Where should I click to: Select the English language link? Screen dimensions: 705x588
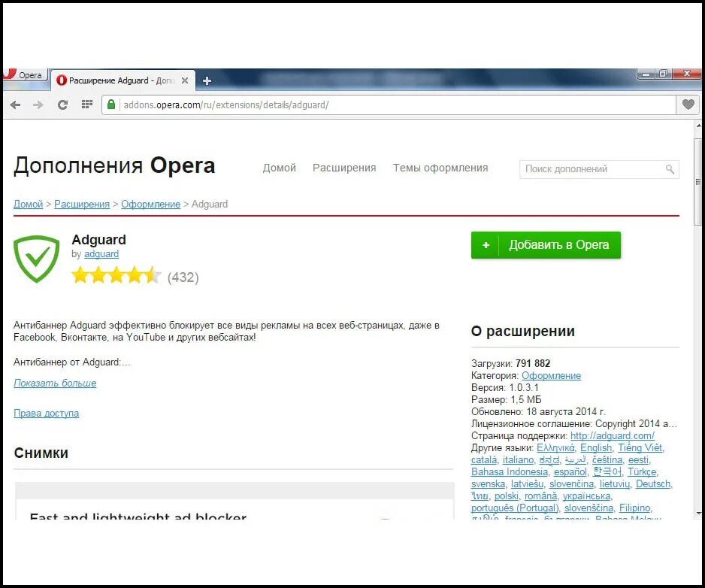(596, 448)
